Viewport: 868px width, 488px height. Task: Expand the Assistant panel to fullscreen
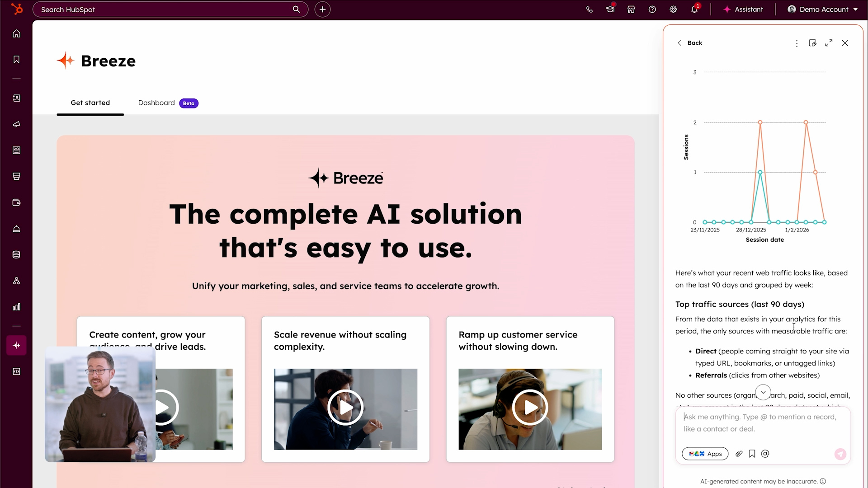(829, 43)
